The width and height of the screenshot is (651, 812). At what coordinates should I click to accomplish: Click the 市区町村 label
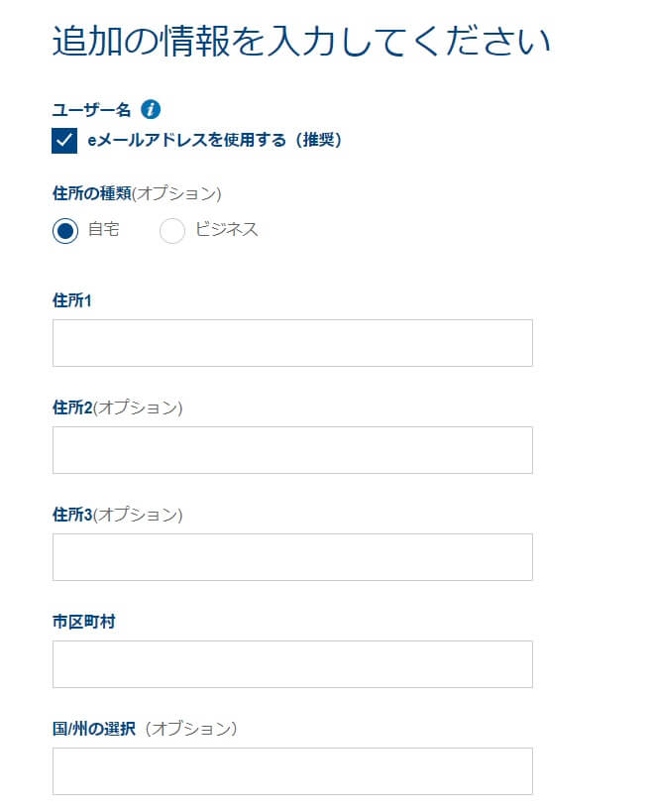coord(84,622)
